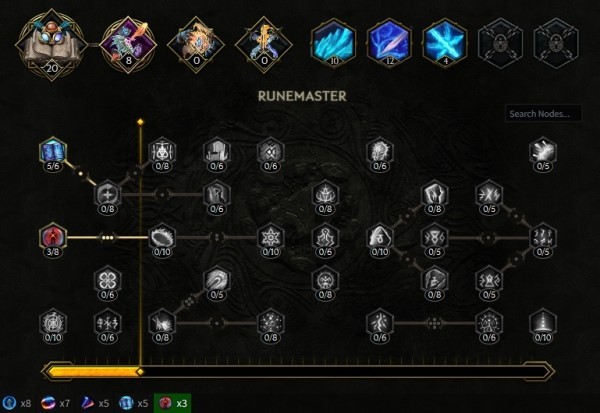Click the first locked skill slot
600x413 pixels.
501,43
